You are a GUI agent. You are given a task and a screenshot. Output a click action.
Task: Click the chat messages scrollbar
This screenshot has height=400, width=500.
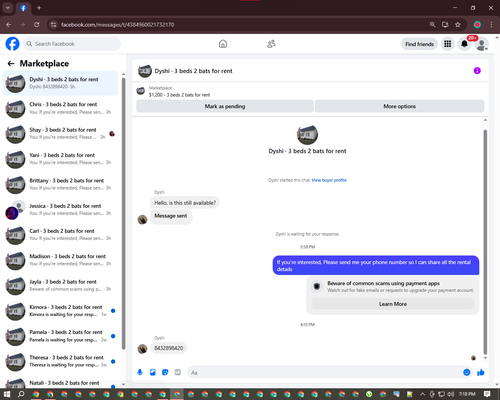pyautogui.click(x=485, y=242)
